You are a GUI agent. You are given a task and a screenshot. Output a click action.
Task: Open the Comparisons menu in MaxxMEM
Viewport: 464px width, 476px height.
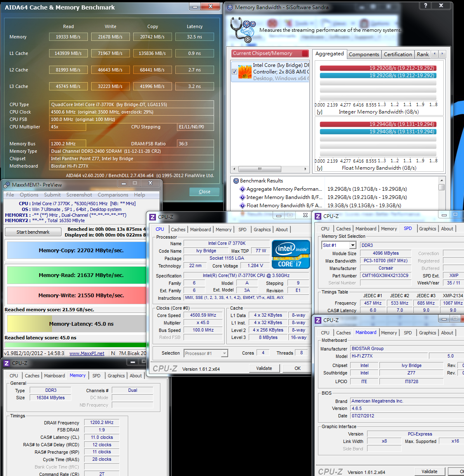point(113,195)
